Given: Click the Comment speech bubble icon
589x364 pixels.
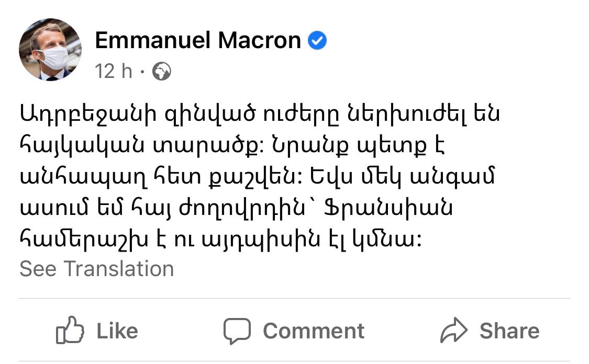Looking at the screenshot, I should [237, 331].
